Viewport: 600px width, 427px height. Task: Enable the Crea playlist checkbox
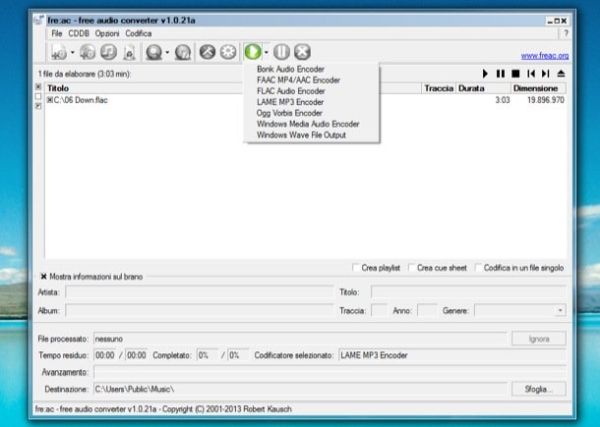pos(357,267)
